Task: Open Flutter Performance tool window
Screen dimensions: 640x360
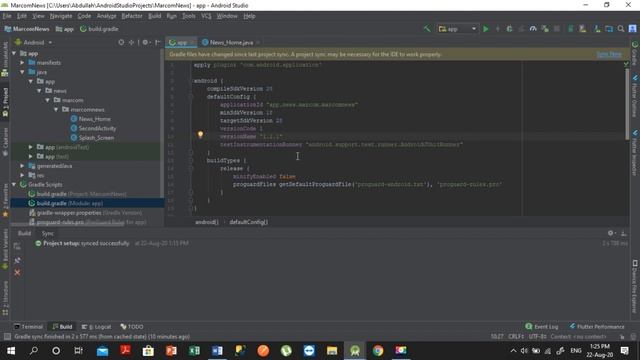Action: (x=597, y=327)
